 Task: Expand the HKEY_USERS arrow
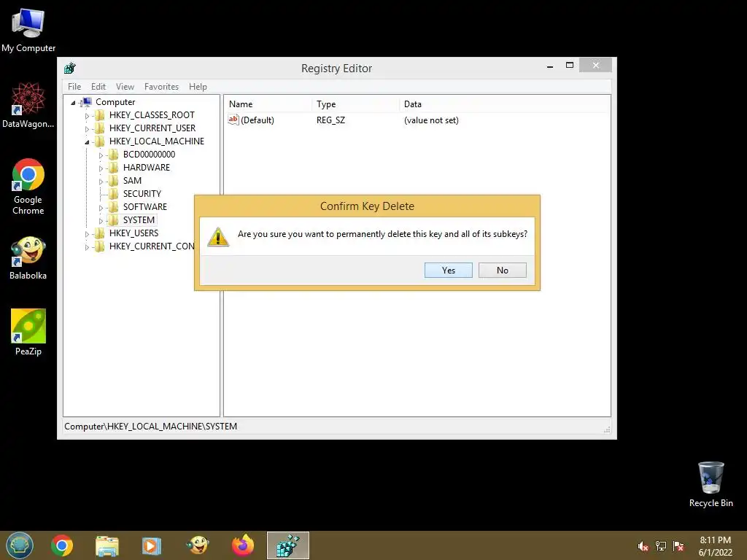[87, 234]
